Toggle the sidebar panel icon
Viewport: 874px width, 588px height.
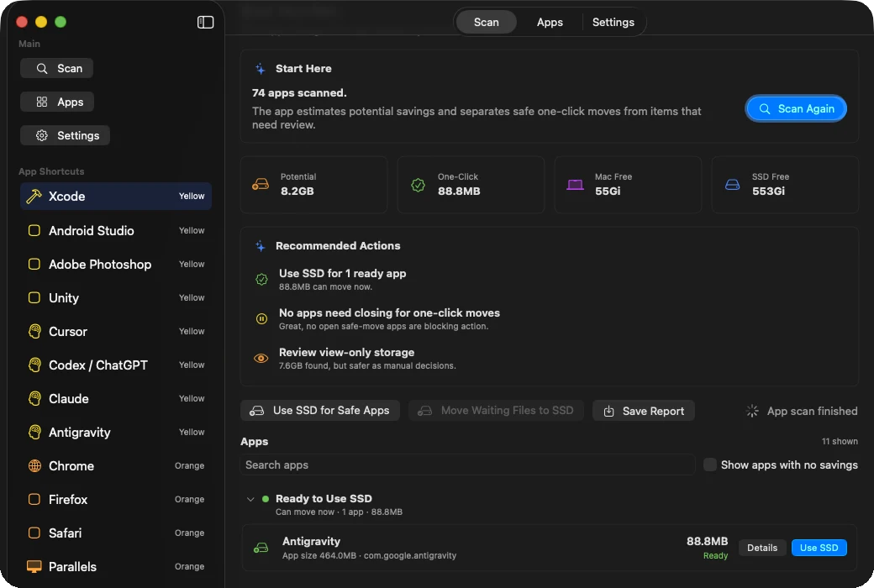tap(205, 22)
